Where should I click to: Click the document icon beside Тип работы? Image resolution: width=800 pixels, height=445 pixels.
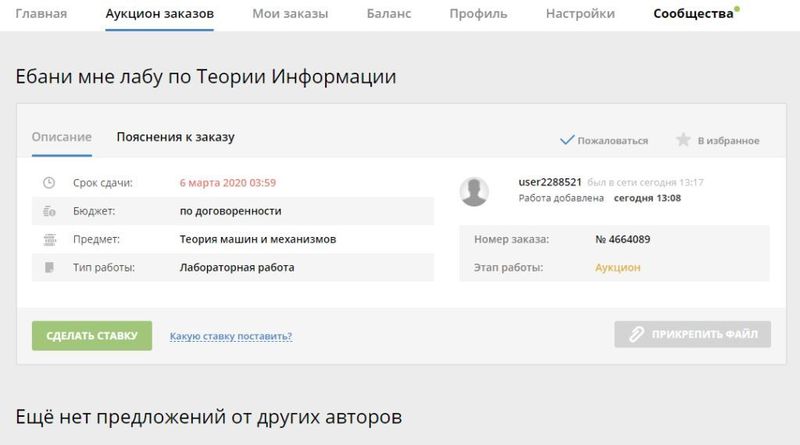click(48, 268)
